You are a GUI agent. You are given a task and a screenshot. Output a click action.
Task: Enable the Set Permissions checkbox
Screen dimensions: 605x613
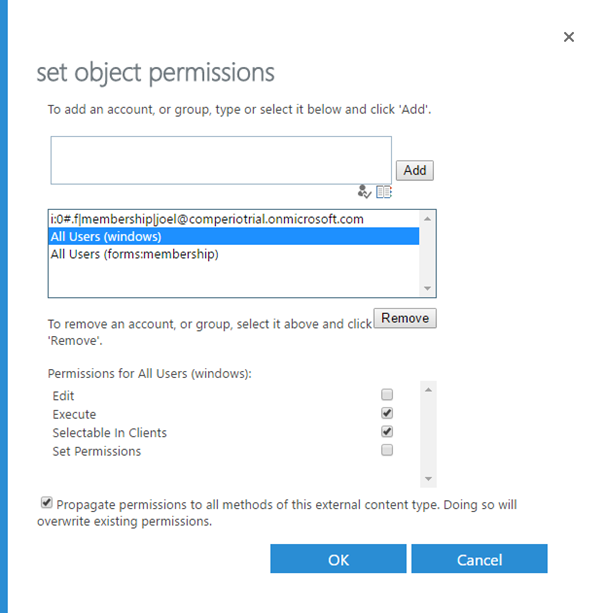click(387, 450)
